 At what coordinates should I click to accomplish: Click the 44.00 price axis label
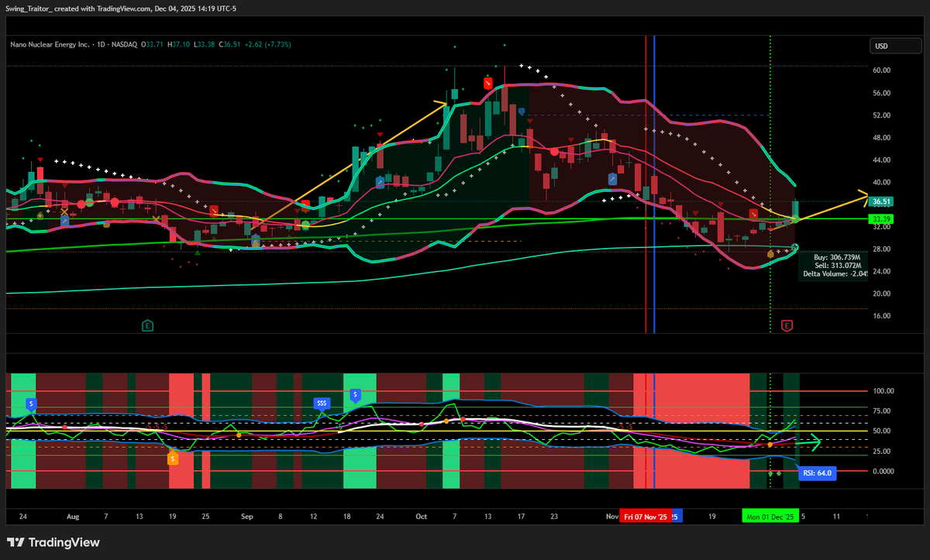point(882,160)
